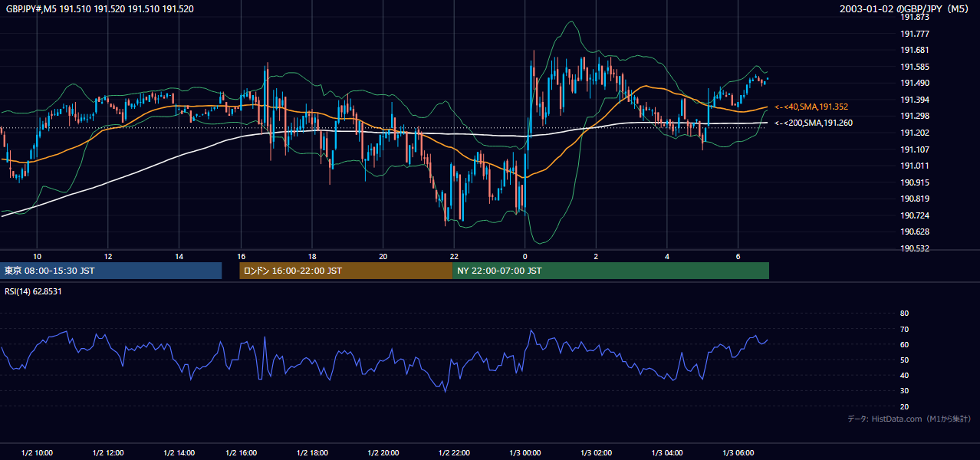
Task: Click the '1/2 22:00' date-time axis label
Action: (454, 452)
